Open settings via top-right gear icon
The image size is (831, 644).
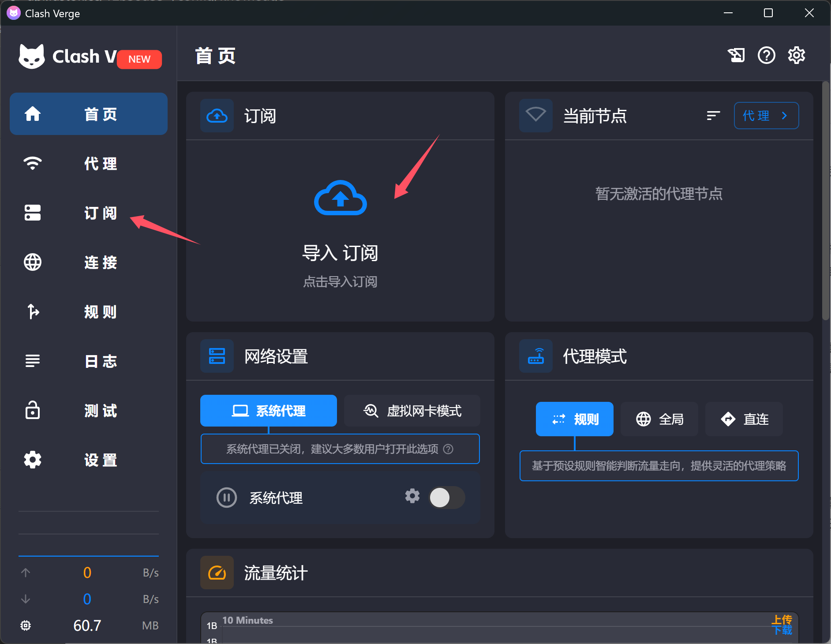tap(796, 56)
